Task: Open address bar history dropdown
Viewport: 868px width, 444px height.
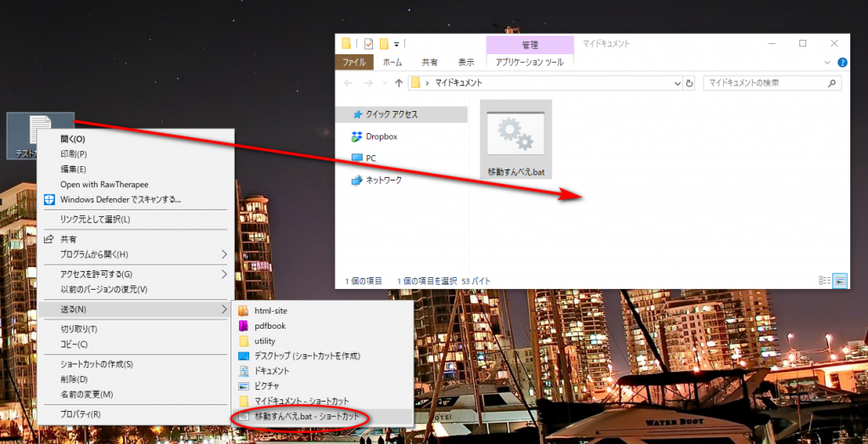Action: 676,83
